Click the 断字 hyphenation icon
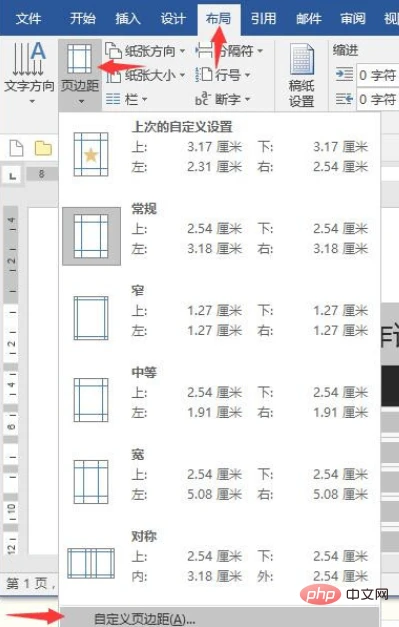The image size is (399, 627). 203,99
